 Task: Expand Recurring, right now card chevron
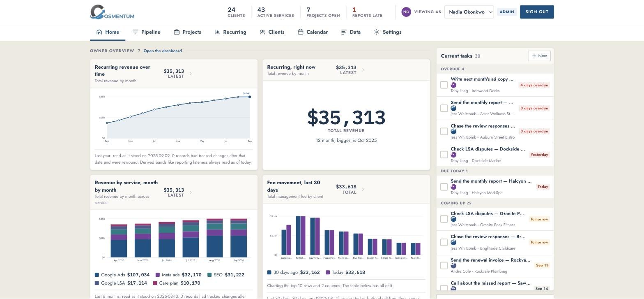(x=363, y=70)
